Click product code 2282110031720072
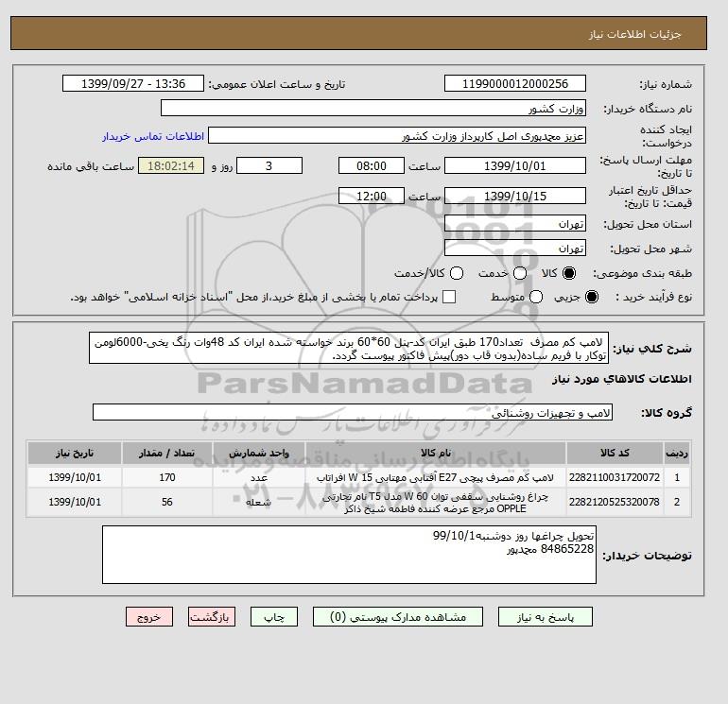Screen dimensions: 728x704 tap(615, 477)
